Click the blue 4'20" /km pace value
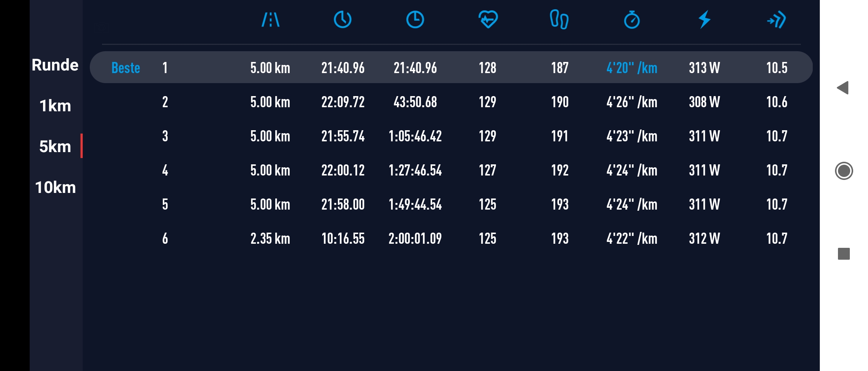The image size is (868, 371). (x=632, y=68)
